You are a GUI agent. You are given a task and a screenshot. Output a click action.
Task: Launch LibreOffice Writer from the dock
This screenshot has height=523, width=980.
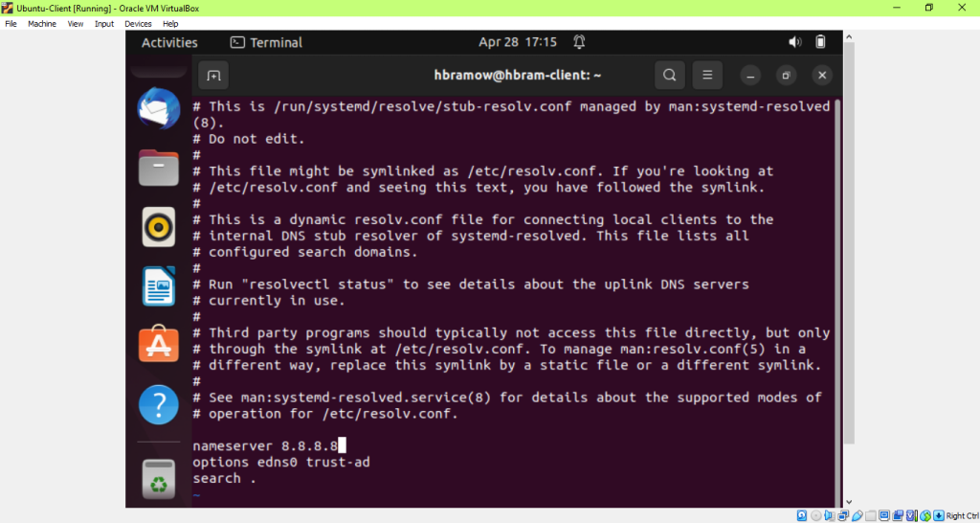[159, 285]
